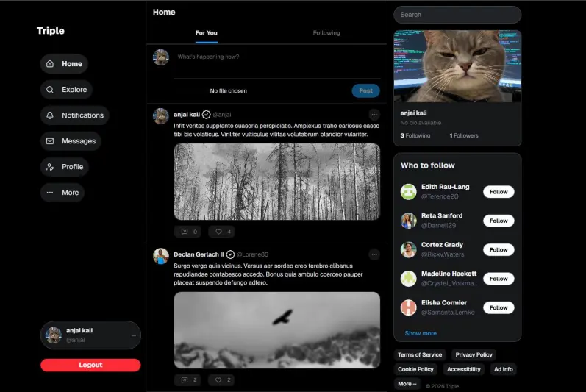Open the flying bird image post
586x392 pixels.
tap(277, 330)
